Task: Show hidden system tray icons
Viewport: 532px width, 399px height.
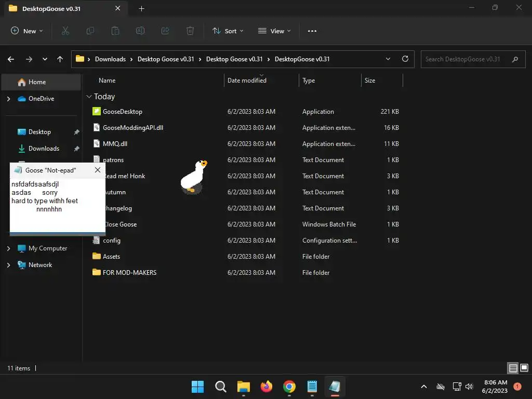Action: point(424,387)
